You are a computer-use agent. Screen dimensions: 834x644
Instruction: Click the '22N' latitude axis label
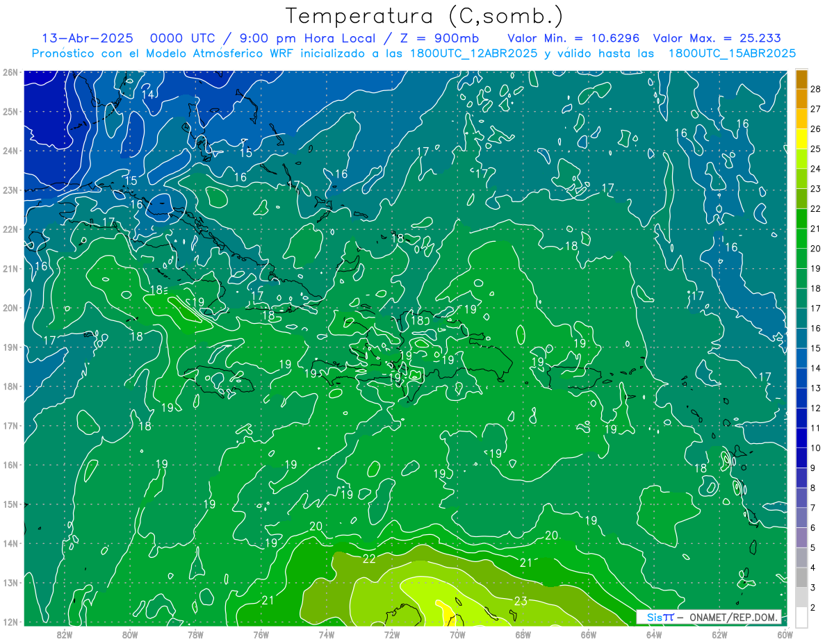pyautogui.click(x=10, y=229)
